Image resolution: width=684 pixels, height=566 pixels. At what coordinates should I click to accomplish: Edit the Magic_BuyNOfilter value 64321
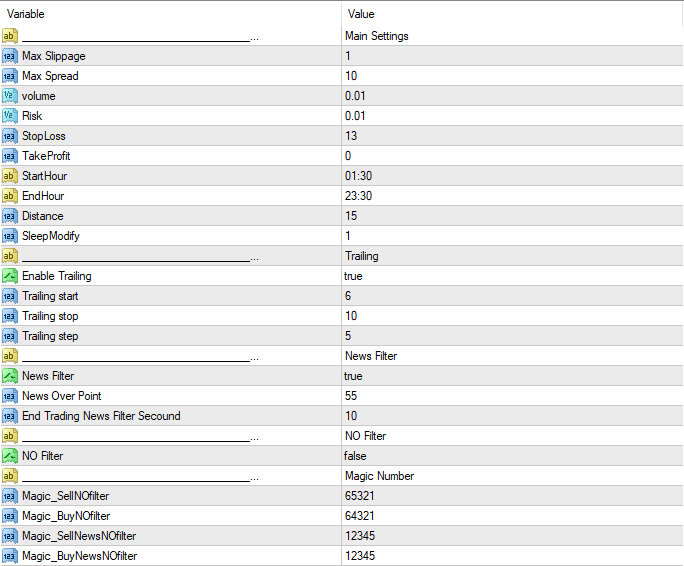point(359,516)
